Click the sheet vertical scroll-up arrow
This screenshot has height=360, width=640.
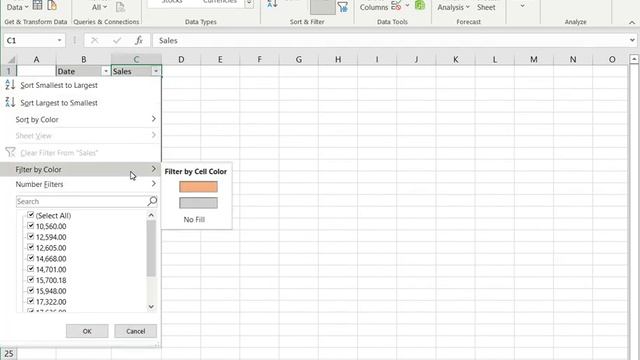(x=634, y=60)
